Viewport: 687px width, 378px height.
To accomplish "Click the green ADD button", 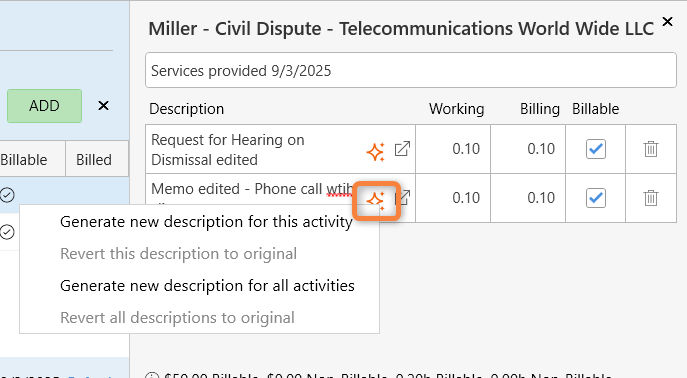I will click(x=44, y=106).
